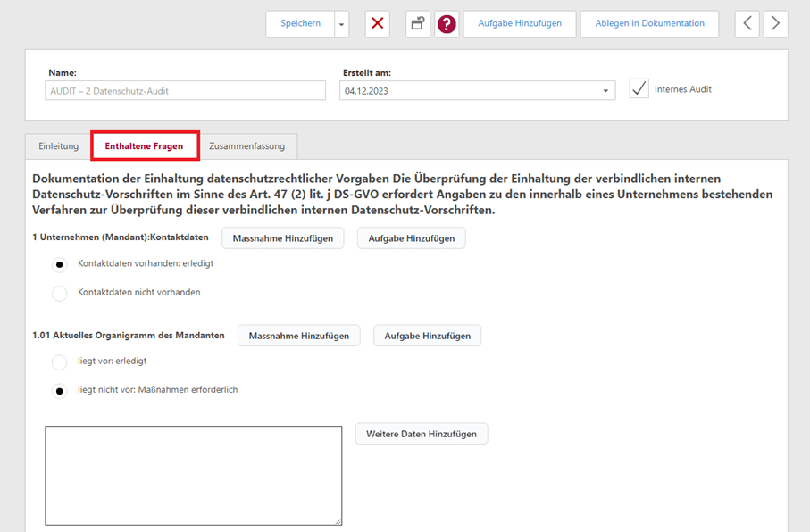Navigate forward with the right arrow icon
The height and width of the screenshot is (532, 810).
click(776, 24)
